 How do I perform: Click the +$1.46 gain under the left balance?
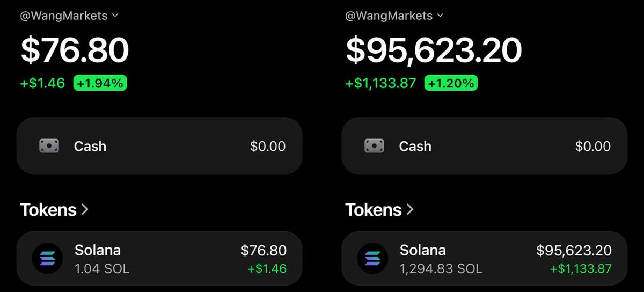pyautogui.click(x=42, y=83)
